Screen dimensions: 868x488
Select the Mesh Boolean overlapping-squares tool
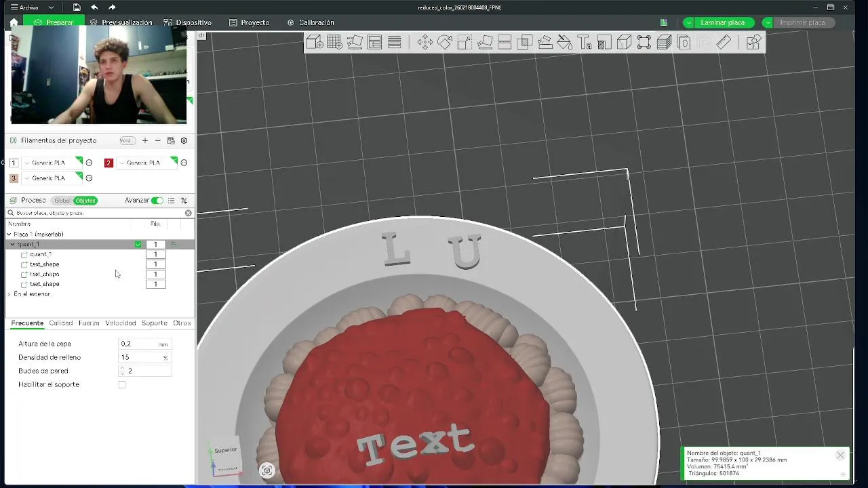524,43
